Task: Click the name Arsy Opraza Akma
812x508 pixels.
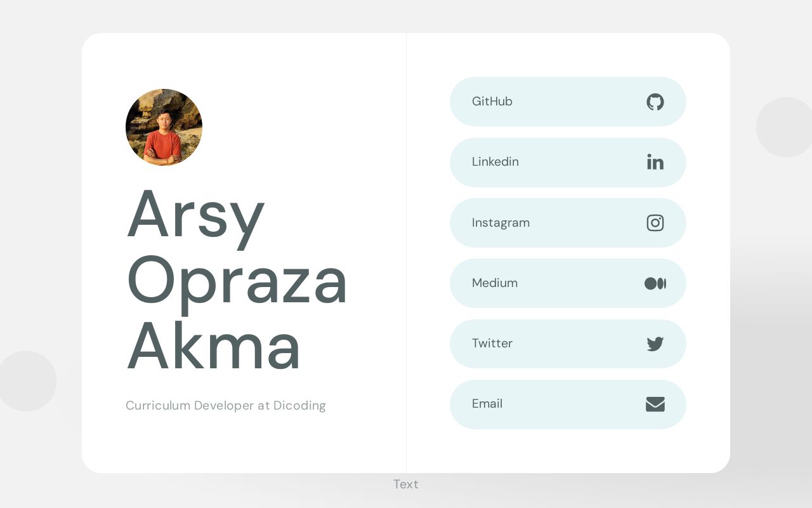Action: [x=237, y=279]
